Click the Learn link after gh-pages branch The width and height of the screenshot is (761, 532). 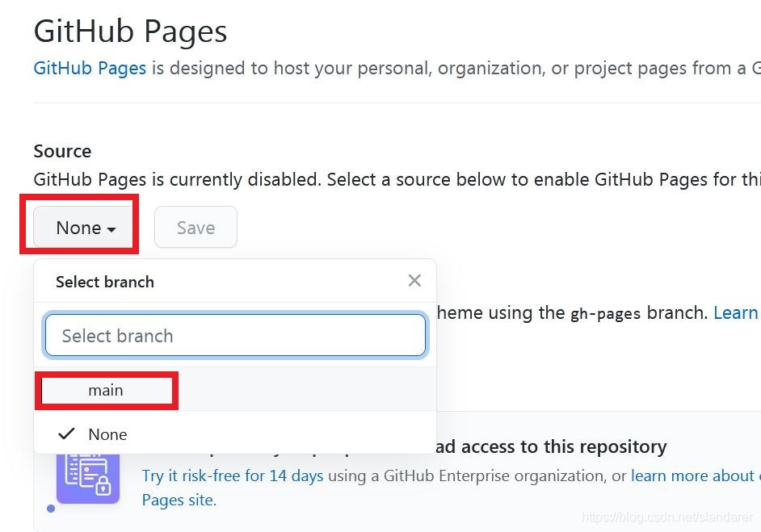(x=735, y=312)
